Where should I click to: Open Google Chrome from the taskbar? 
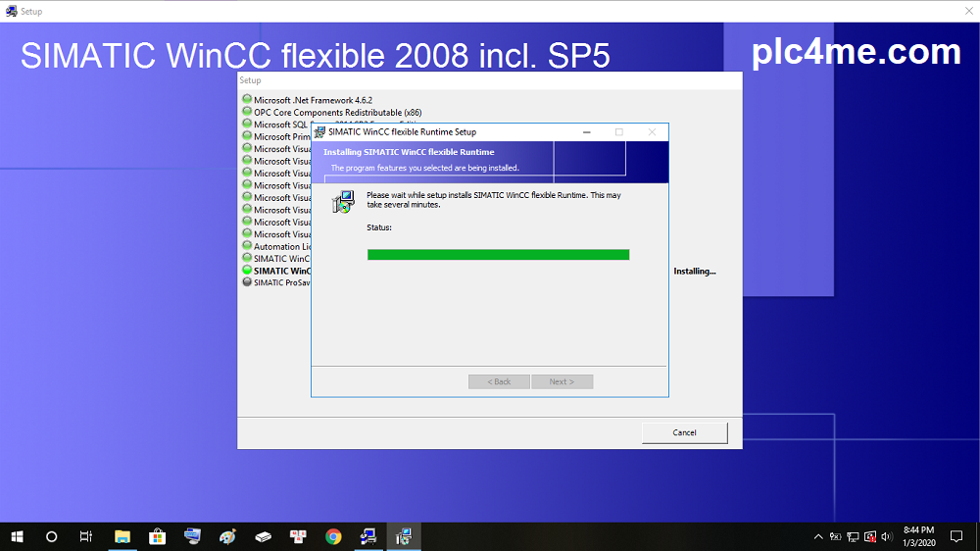(333, 536)
